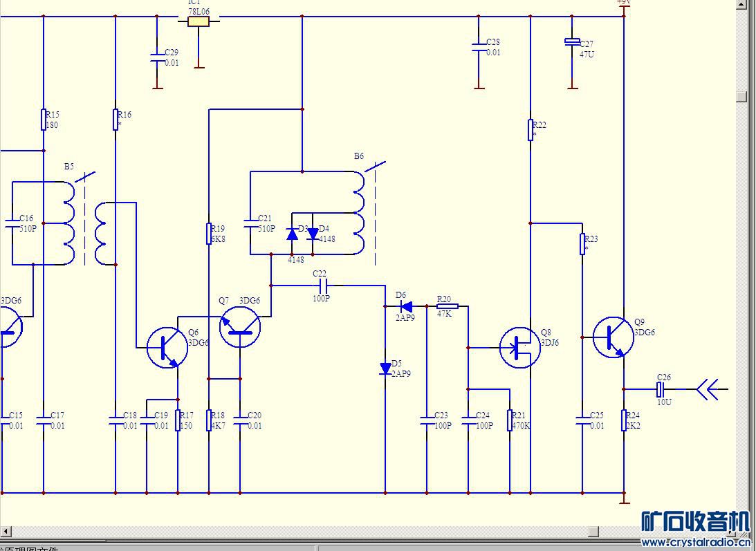Select resistor R16 symbol

coord(116,120)
